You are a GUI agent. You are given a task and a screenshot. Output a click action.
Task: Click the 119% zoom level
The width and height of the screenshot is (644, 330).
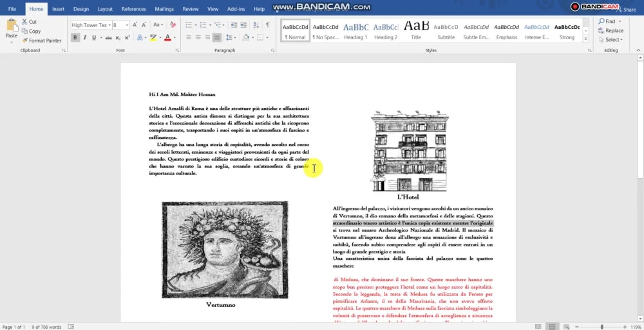pyautogui.click(x=637, y=327)
